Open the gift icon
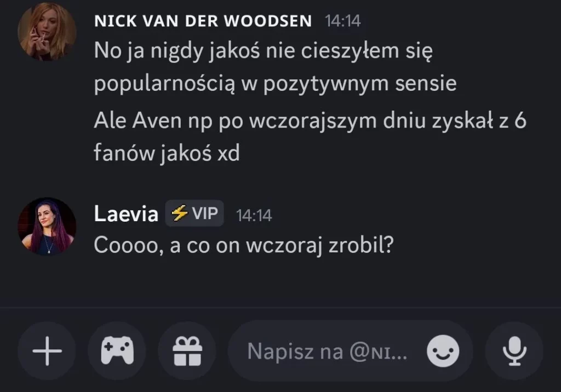This screenshot has height=392, width=561. 187,351
